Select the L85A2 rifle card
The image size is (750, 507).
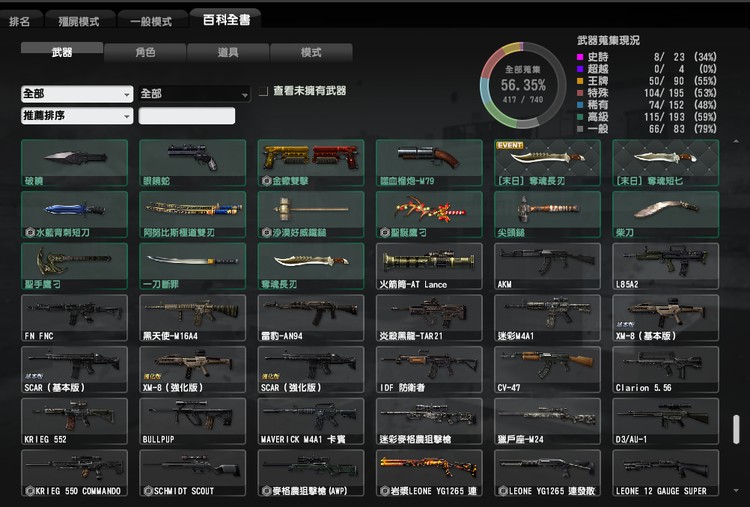click(665, 266)
